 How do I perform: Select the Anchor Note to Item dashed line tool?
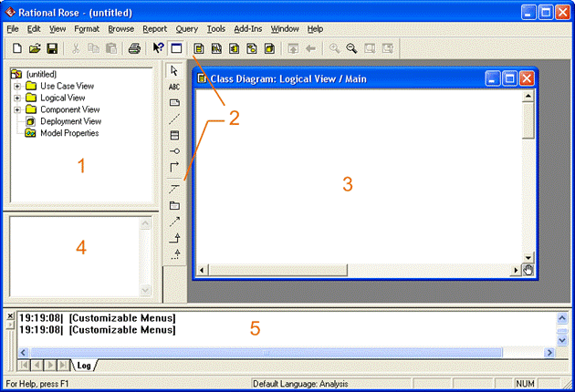click(x=174, y=119)
